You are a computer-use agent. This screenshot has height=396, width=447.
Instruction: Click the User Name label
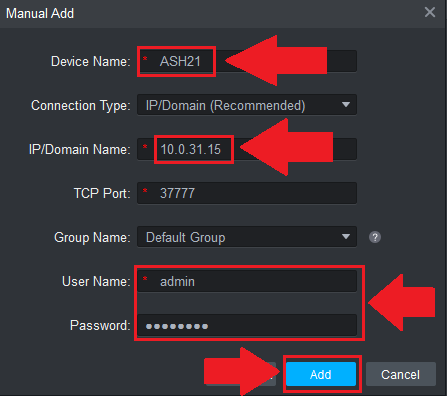pyautogui.click(x=96, y=281)
